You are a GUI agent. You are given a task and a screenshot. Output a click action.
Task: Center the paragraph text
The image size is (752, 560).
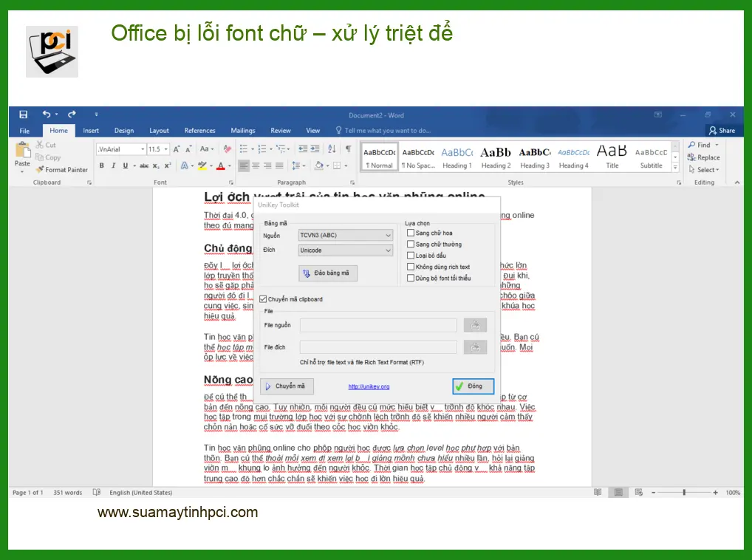click(256, 165)
